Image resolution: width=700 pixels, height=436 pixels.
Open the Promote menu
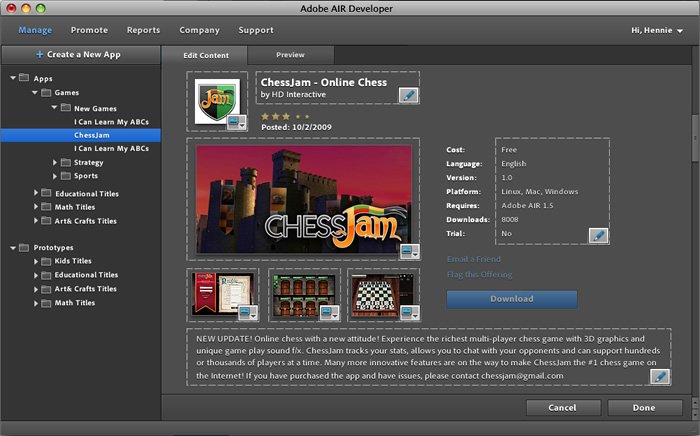coord(89,30)
